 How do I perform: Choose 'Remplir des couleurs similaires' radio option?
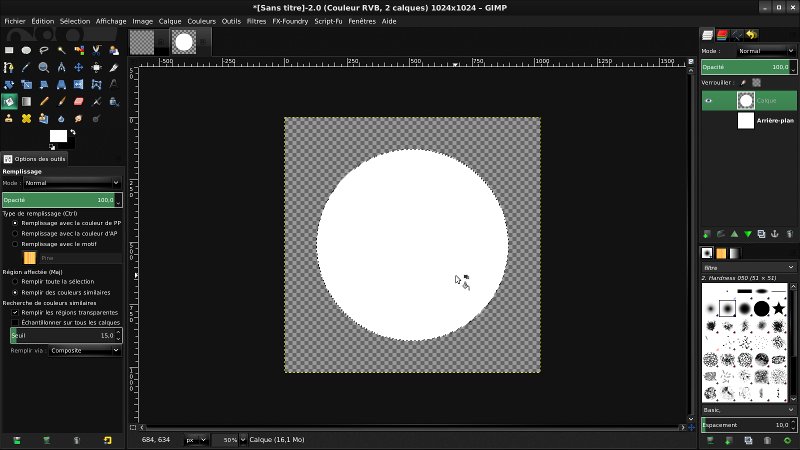click(x=15, y=292)
